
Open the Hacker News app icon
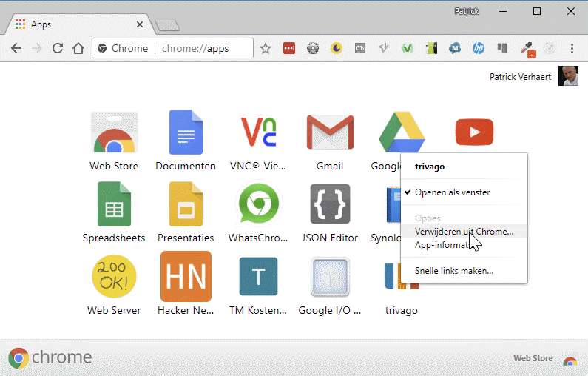[x=186, y=277]
